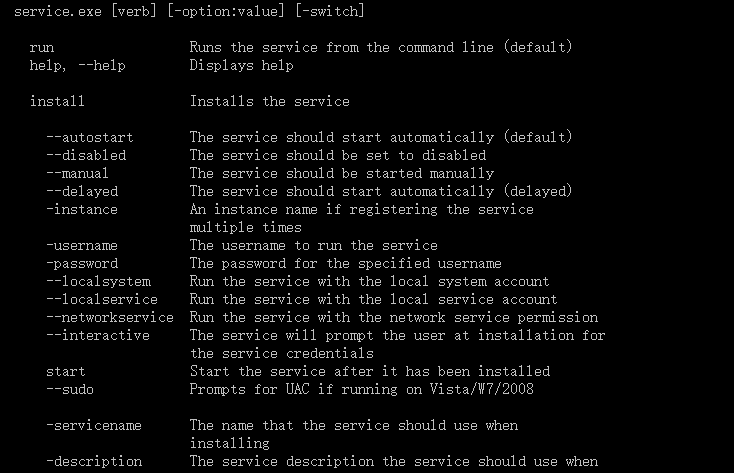Click the 'Prompts for UAC' description text
The width and height of the screenshot is (734, 473).
(250, 390)
